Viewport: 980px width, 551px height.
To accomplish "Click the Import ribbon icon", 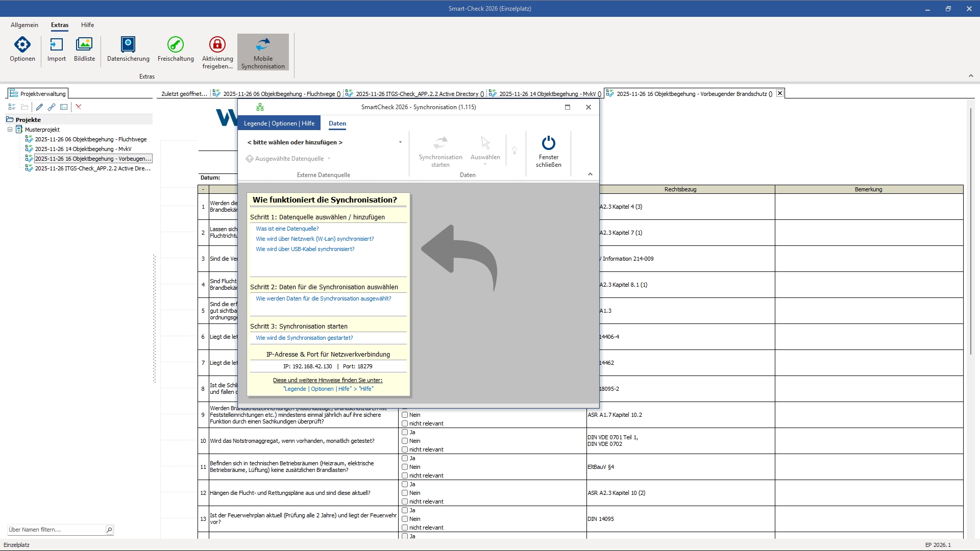I will pos(57,45).
